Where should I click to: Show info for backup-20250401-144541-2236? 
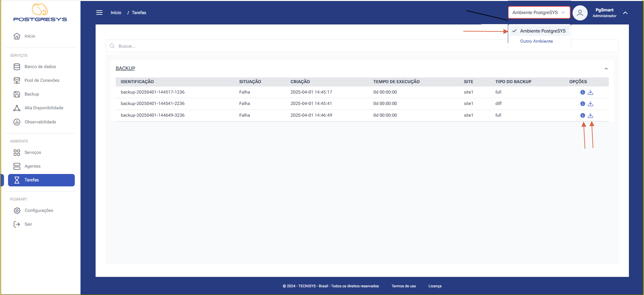(583, 104)
